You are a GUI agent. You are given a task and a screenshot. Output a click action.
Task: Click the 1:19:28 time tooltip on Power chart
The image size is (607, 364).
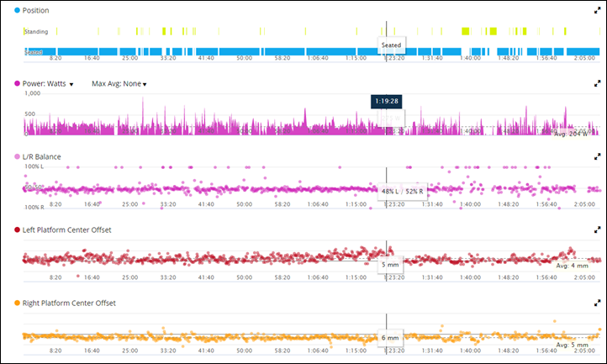coord(386,100)
